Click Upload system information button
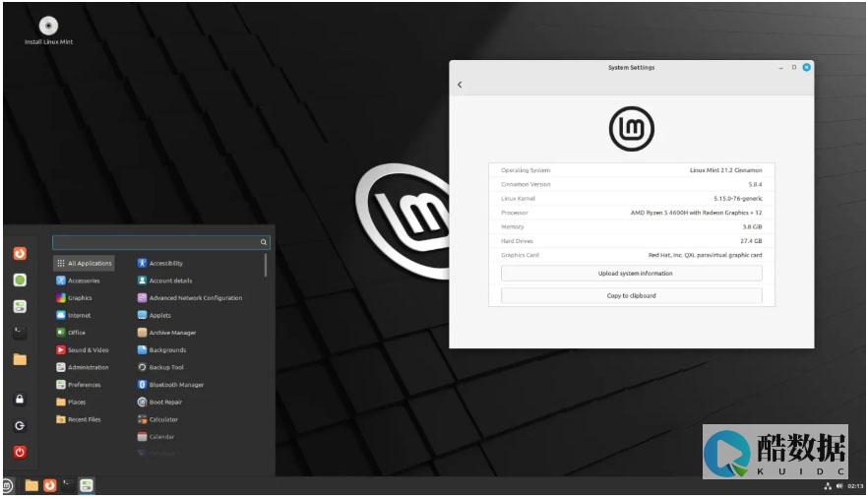868x499 pixels. (631, 273)
